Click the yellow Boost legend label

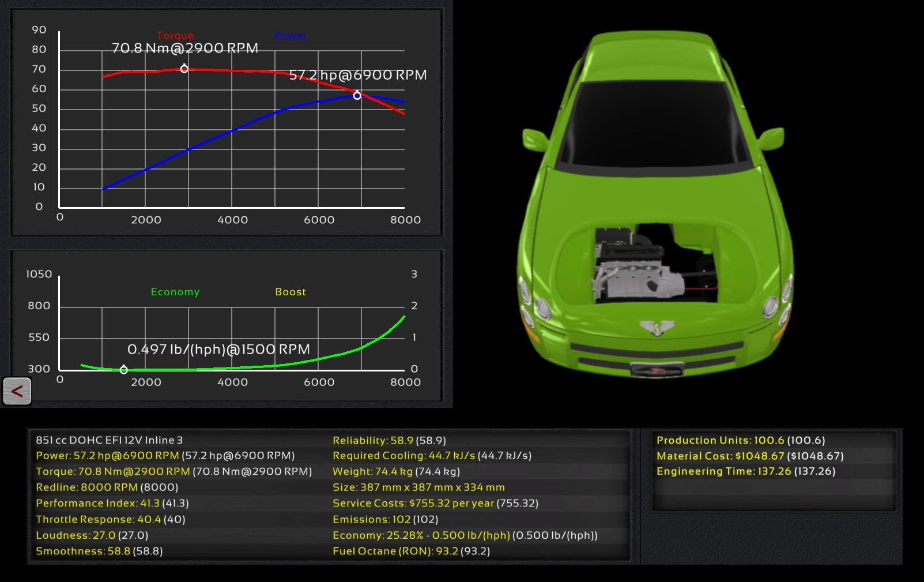291,292
